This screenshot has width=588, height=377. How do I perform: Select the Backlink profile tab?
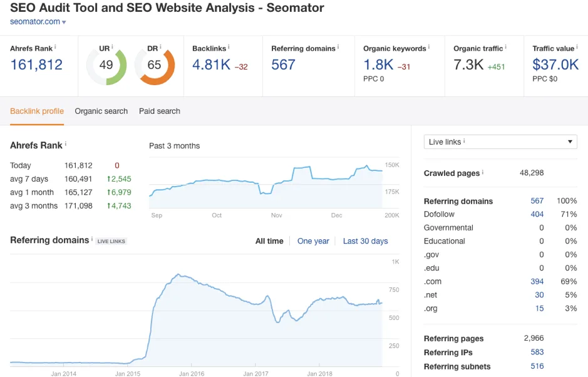click(x=37, y=111)
